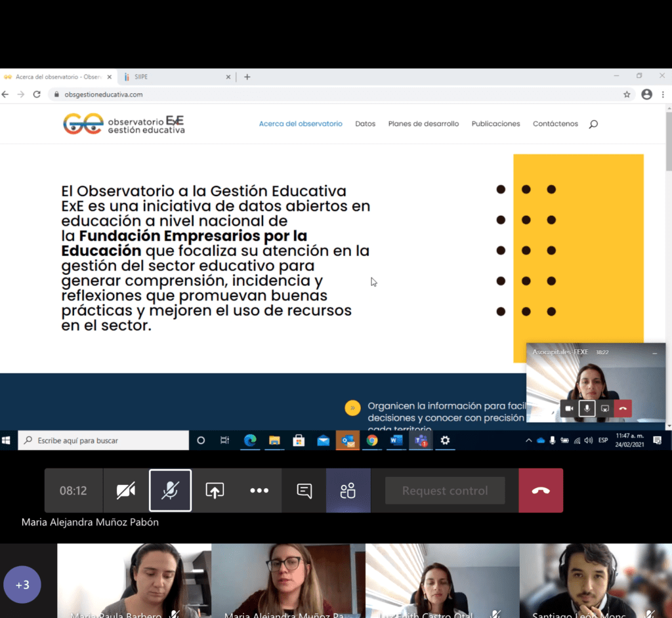
Task: Click the 08:12 meeting timer
Action: pyautogui.click(x=73, y=490)
